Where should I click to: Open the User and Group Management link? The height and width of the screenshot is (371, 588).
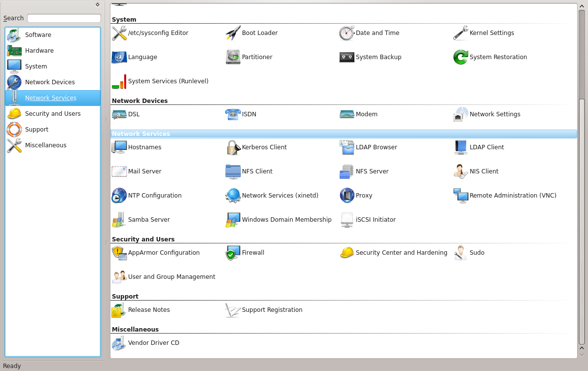click(x=171, y=277)
